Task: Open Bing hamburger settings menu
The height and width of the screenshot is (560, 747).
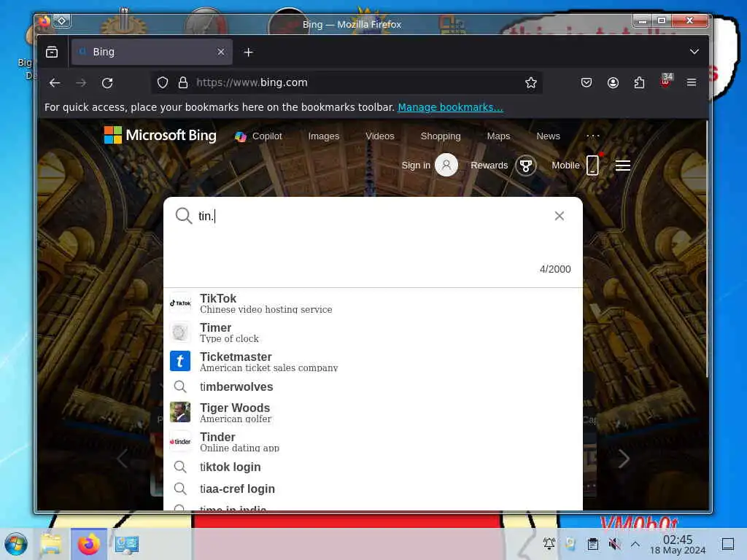Action: point(623,166)
